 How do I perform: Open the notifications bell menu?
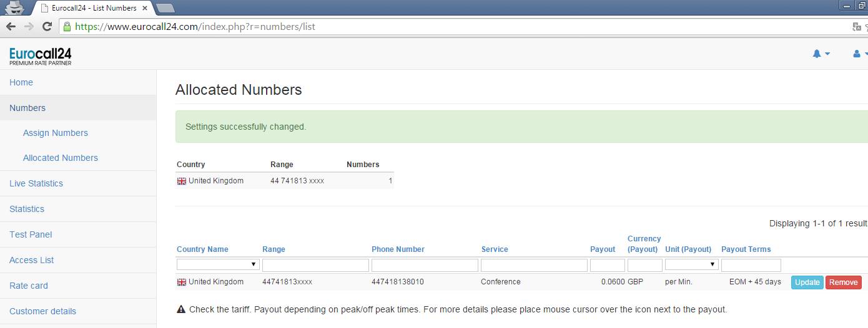[x=821, y=54]
